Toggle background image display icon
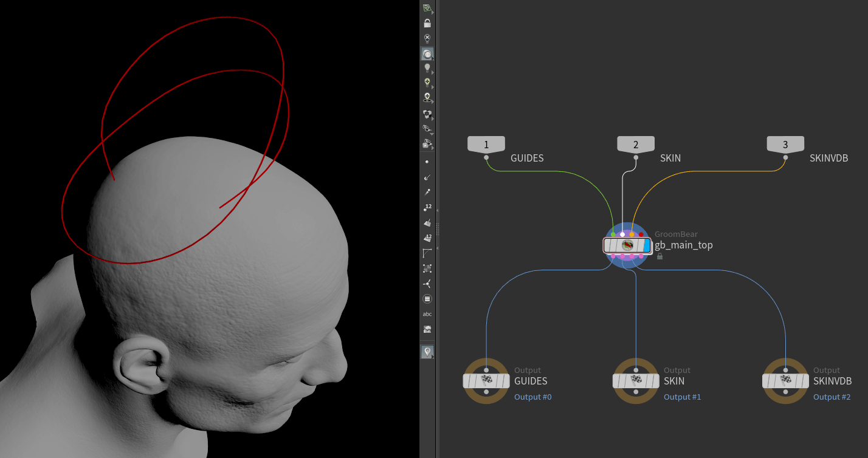Image resolution: width=868 pixels, height=458 pixels. (427, 329)
